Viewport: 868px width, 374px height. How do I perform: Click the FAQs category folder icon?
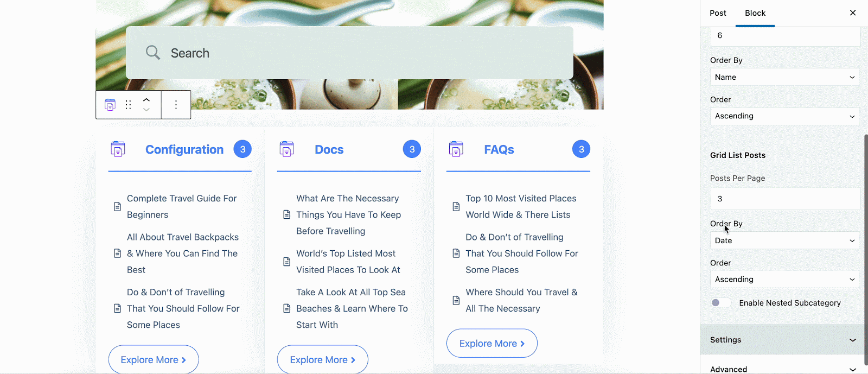[x=456, y=149]
